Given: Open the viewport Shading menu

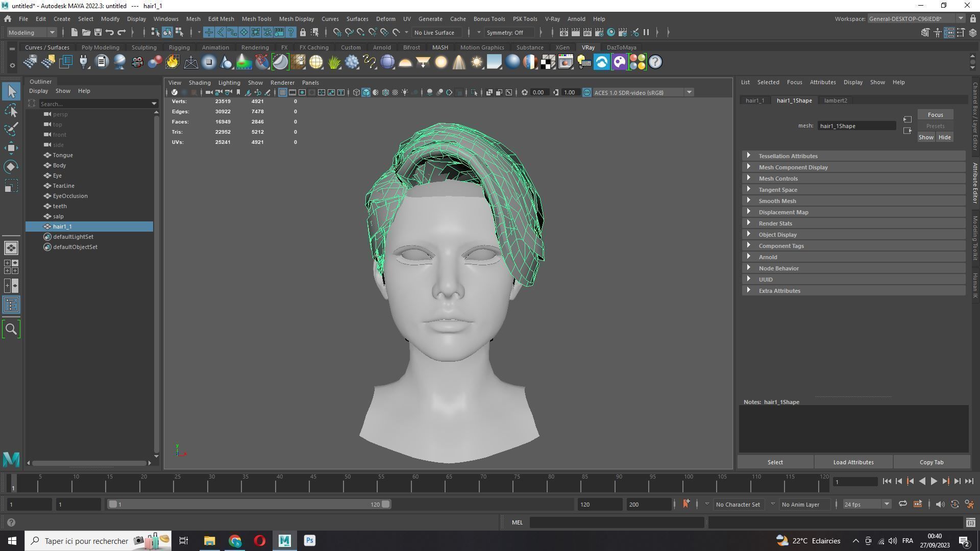Looking at the screenshot, I should (199, 83).
